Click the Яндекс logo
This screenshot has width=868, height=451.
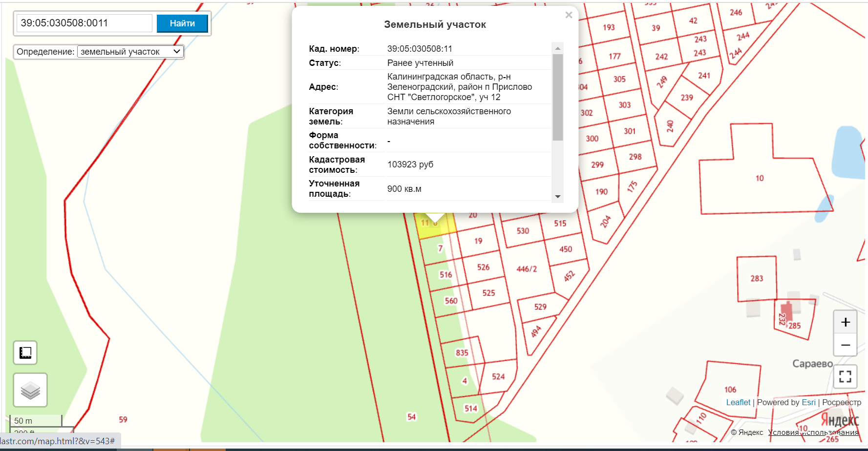(x=839, y=419)
